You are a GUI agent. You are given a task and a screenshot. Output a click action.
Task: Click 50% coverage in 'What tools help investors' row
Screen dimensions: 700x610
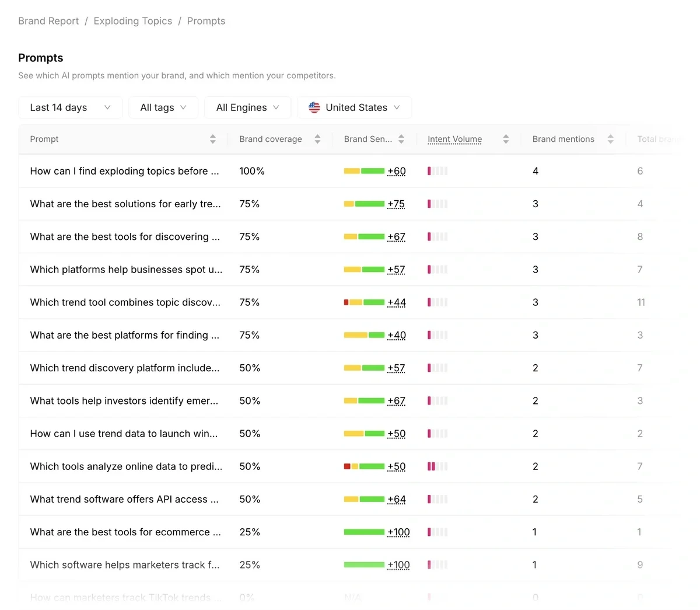click(250, 400)
